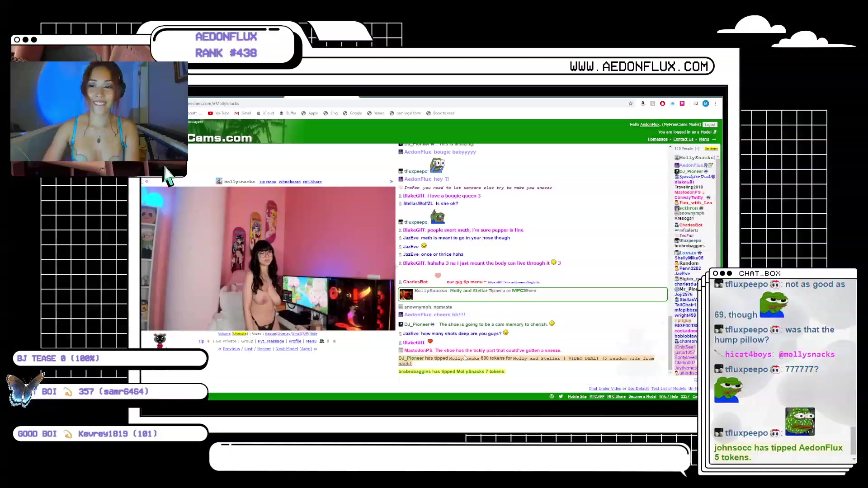The width and height of the screenshot is (868, 488).
Task: Collapse the 115 People list
Action: point(697,149)
